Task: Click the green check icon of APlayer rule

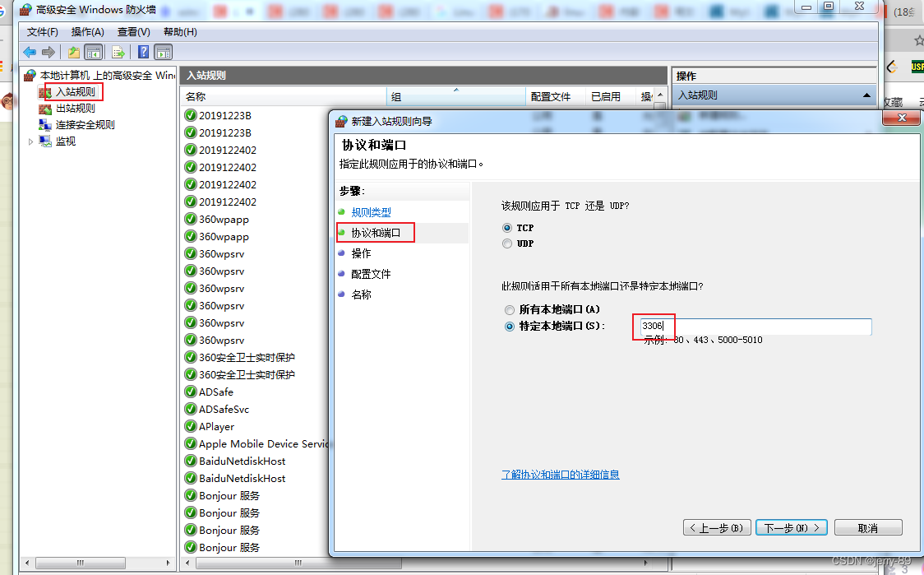Action: (x=191, y=426)
